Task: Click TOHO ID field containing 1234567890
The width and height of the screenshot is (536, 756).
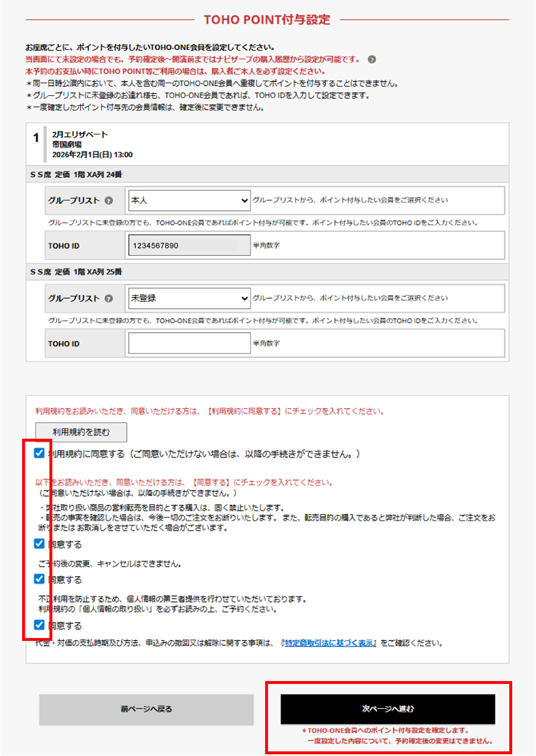Action: [189, 245]
